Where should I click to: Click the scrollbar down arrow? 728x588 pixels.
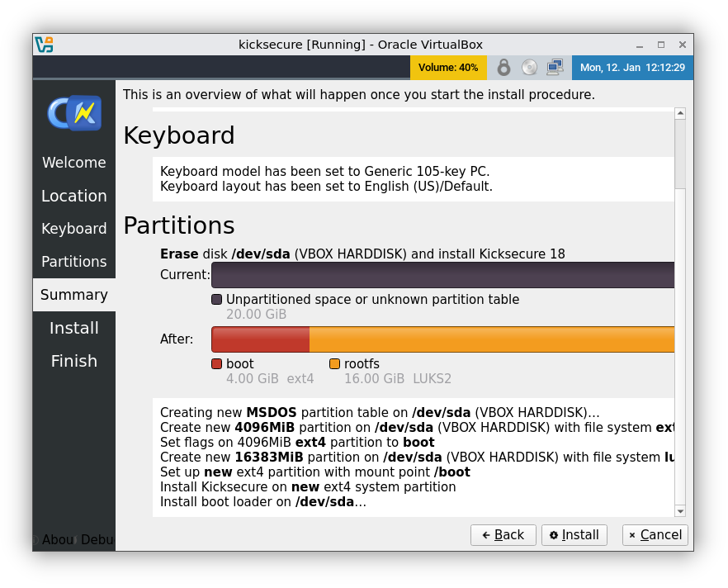click(680, 510)
